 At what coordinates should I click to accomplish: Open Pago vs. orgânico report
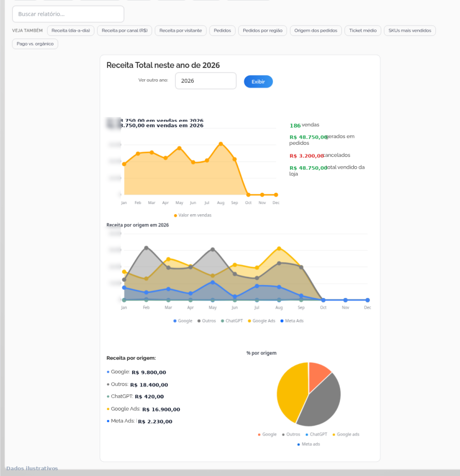coord(35,44)
